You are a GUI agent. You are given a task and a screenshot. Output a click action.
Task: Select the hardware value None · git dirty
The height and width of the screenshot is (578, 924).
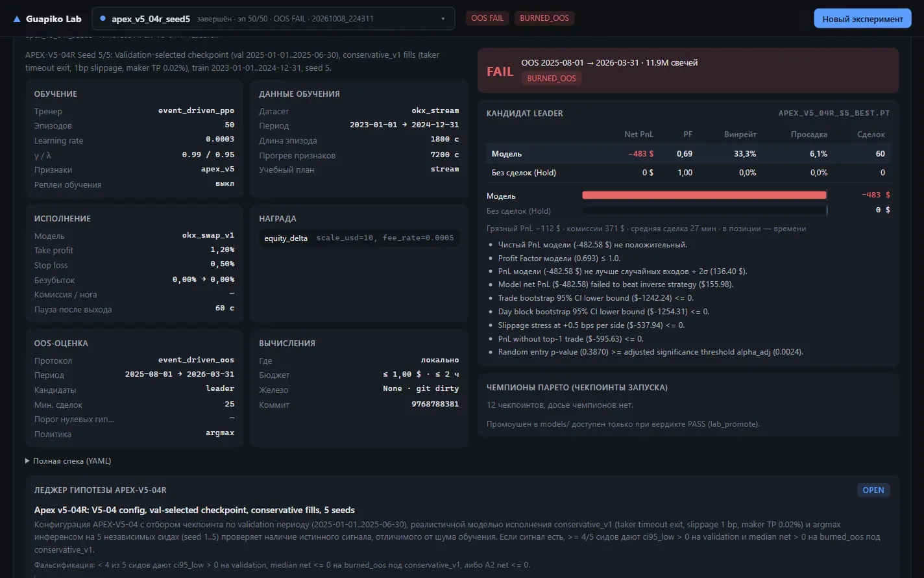(x=420, y=388)
